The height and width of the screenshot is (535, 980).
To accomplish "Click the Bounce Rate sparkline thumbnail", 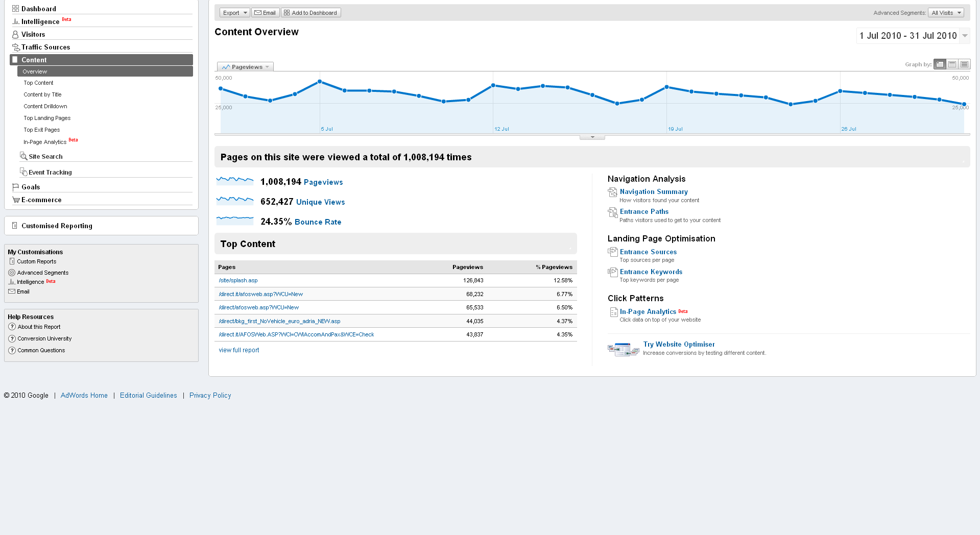I will coord(235,221).
